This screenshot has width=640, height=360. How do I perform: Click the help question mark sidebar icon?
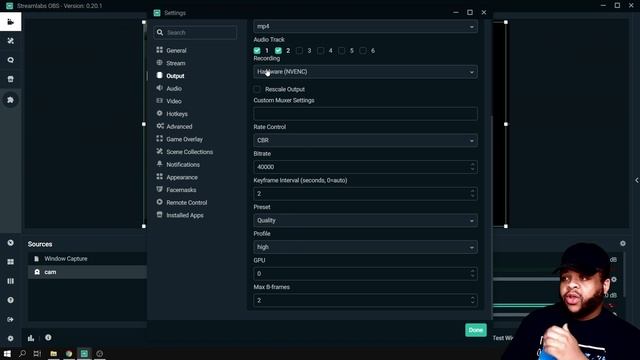pos(11,300)
